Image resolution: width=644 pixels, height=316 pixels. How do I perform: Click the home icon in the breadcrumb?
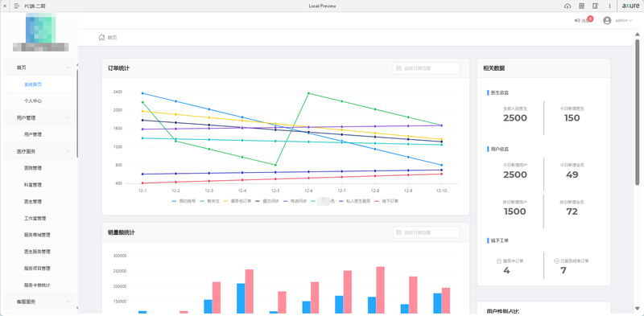pos(101,37)
